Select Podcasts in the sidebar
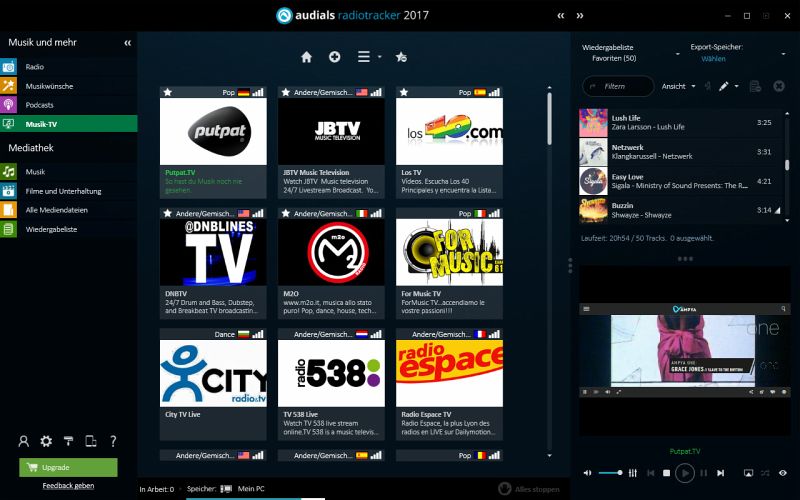800x500 pixels. tap(40, 105)
